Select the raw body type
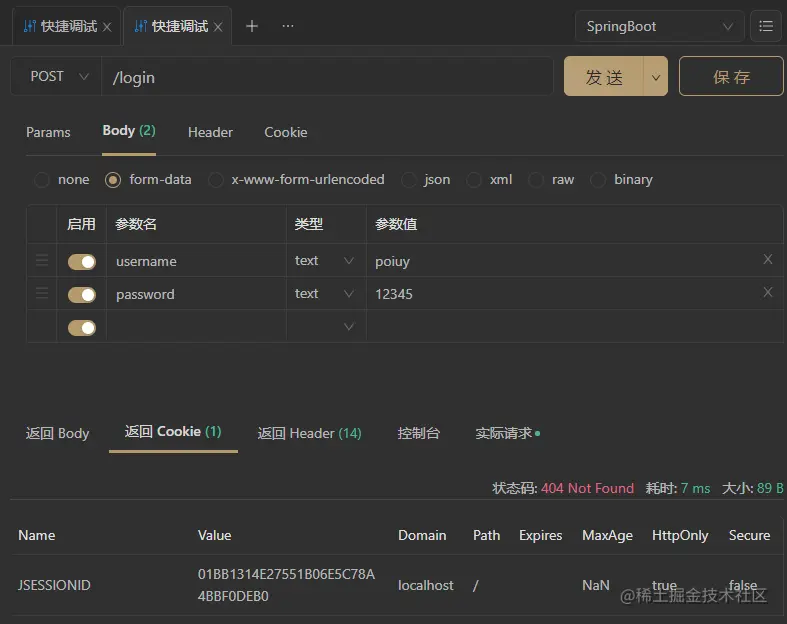 536,180
